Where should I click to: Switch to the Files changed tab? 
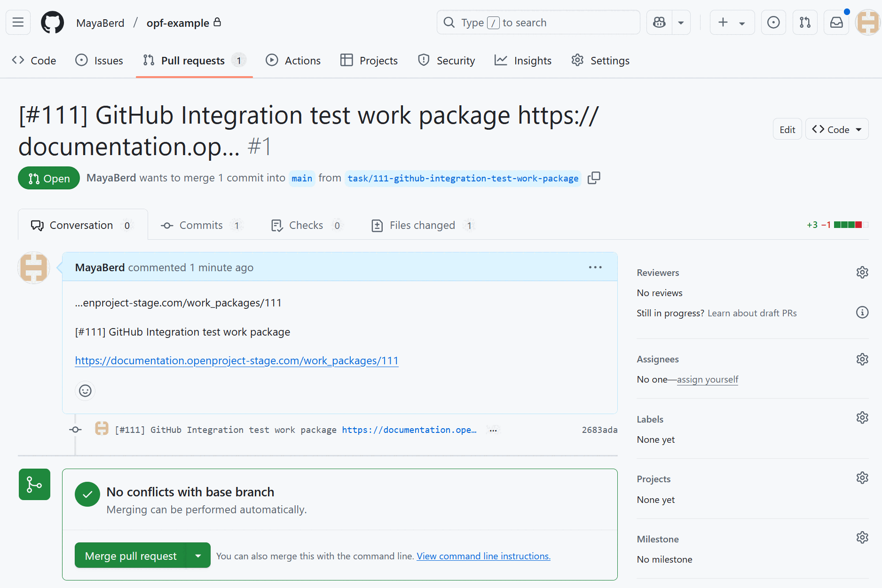click(x=422, y=225)
